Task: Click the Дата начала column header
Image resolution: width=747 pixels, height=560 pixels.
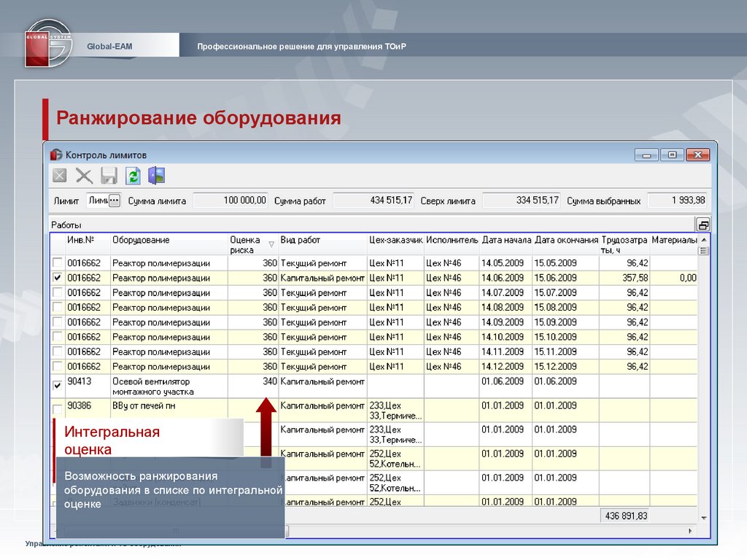Action: (x=506, y=241)
